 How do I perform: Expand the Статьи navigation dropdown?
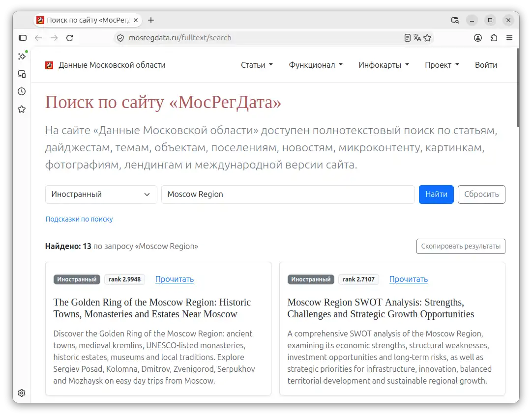(257, 65)
